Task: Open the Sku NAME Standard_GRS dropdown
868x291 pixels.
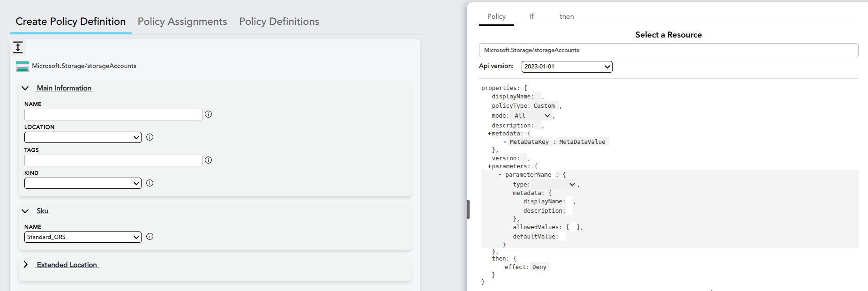Action: pyautogui.click(x=83, y=237)
